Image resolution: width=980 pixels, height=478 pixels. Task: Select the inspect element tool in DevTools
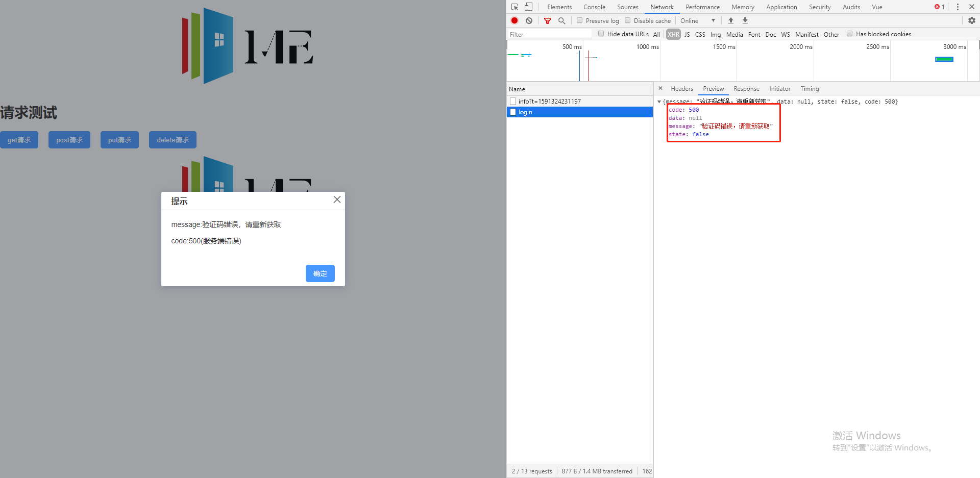point(514,7)
